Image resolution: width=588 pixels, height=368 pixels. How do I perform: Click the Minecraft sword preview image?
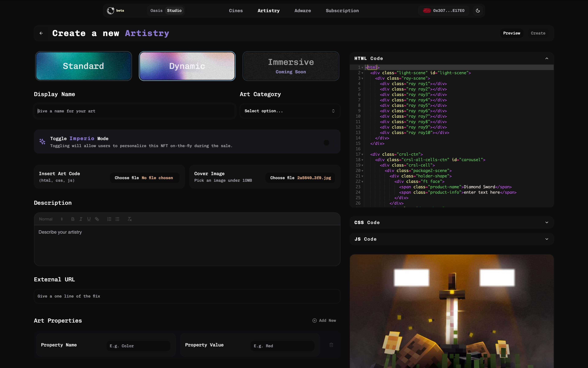452,311
